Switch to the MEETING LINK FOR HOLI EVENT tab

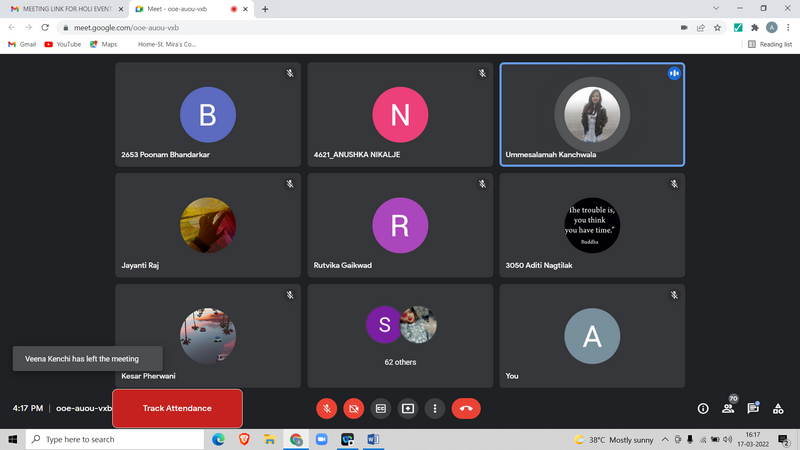[x=61, y=9]
